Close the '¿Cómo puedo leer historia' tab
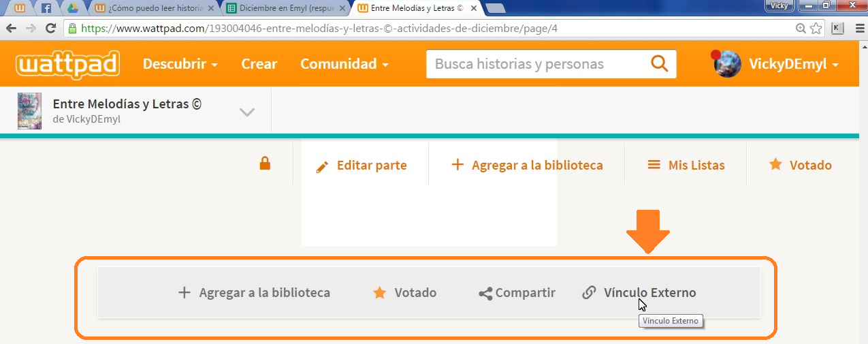868x344 pixels. [212, 9]
